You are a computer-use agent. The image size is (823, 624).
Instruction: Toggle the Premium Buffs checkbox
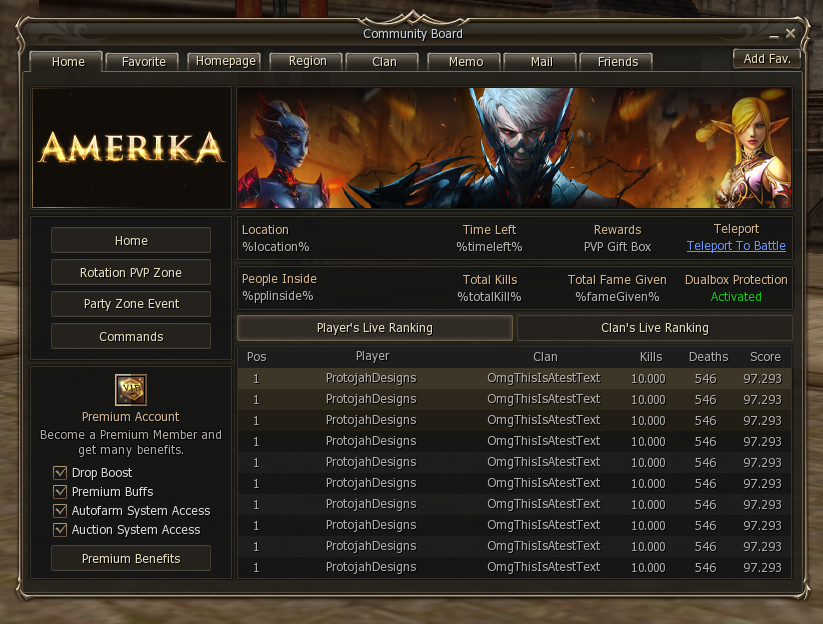[x=60, y=492]
